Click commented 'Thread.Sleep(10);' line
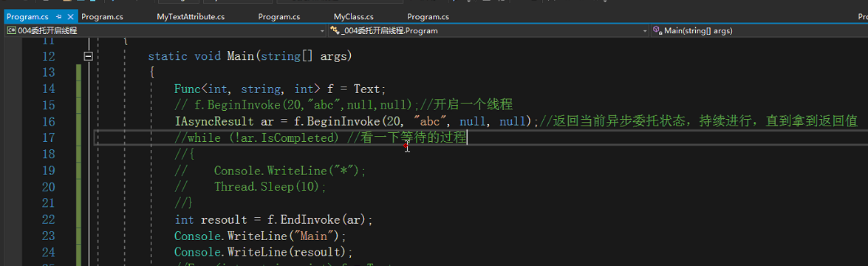This screenshot has height=266, width=868. point(270,188)
